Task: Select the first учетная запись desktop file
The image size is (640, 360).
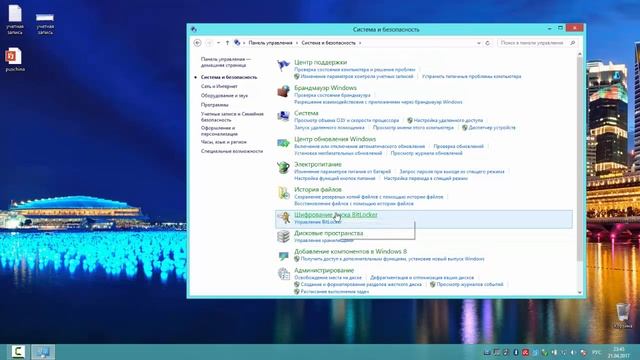Action: pyautogui.click(x=15, y=19)
